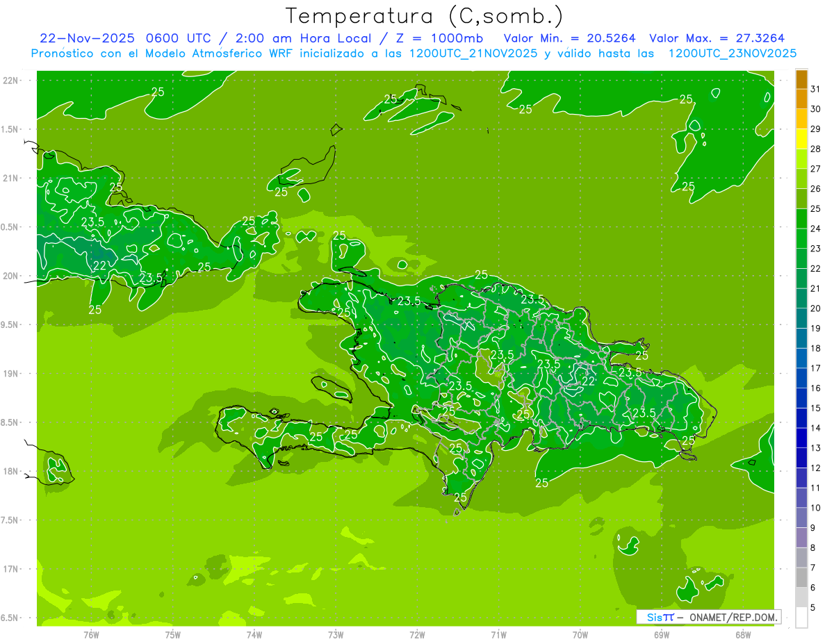Select the "Valor Min. = 20.5264" value
Screen dimensions: 834x644
(569, 38)
